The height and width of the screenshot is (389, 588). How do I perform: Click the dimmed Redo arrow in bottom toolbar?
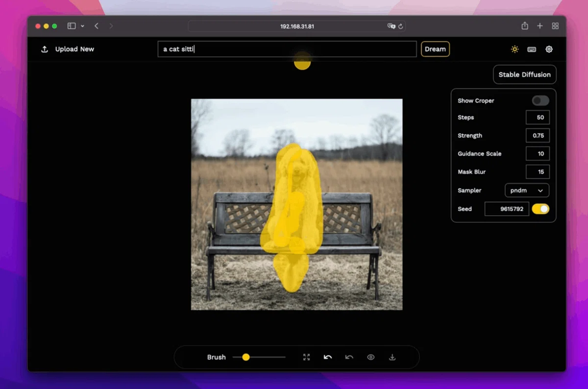349,357
